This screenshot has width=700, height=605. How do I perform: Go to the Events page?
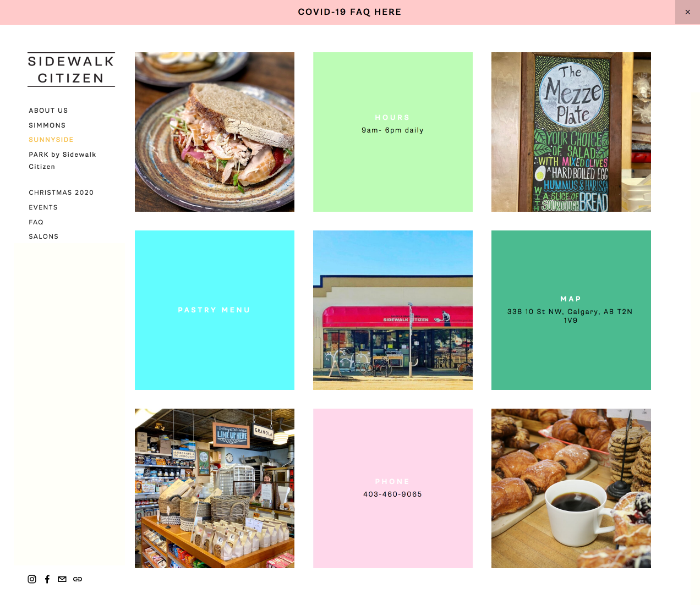coord(43,207)
